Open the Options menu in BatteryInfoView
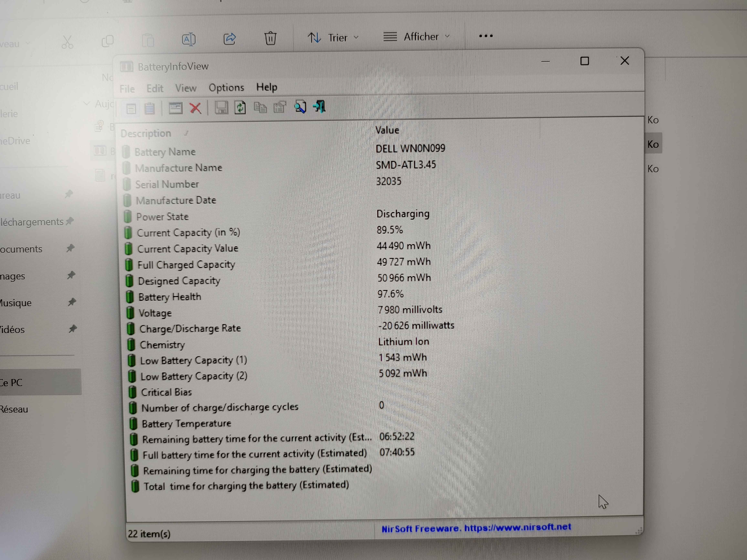747x560 pixels. [226, 88]
